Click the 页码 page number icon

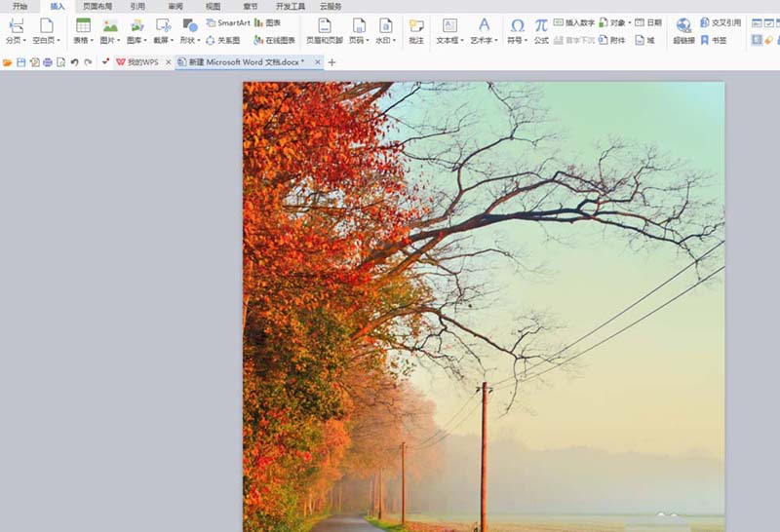pyautogui.click(x=359, y=26)
